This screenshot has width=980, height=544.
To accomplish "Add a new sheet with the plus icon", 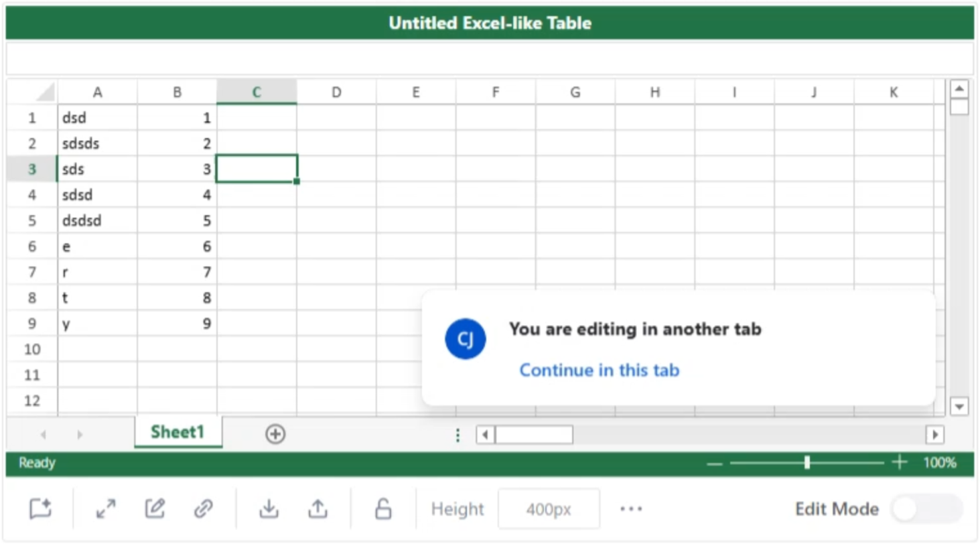I will 275,434.
